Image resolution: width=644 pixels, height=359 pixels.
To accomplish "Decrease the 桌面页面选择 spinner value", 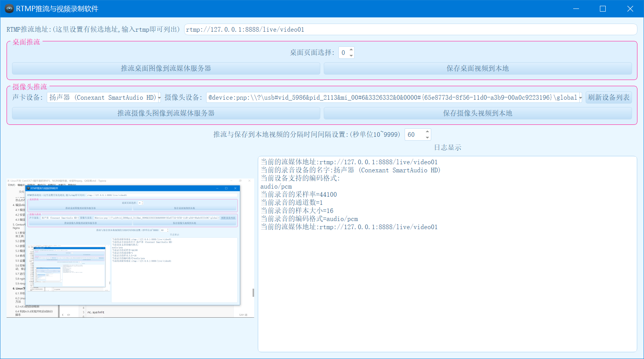I will tap(351, 55).
